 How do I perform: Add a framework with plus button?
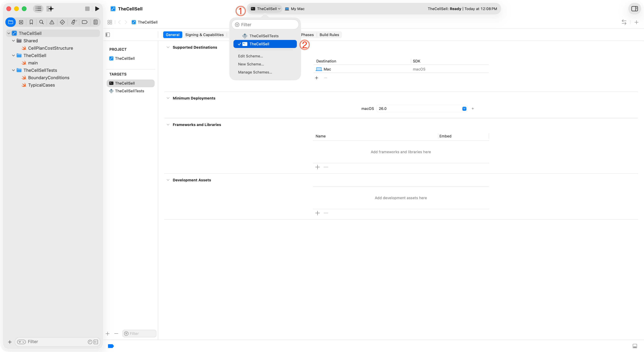pyautogui.click(x=317, y=167)
